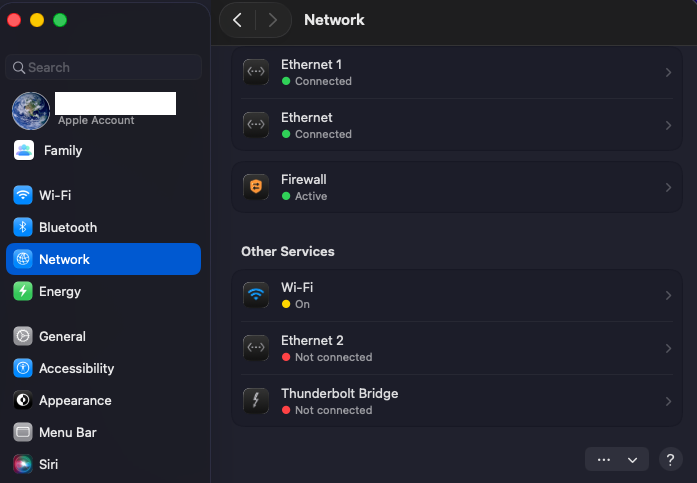This screenshot has width=697, height=483.
Task: Minimize window with the yellow button
Action: click(x=37, y=20)
